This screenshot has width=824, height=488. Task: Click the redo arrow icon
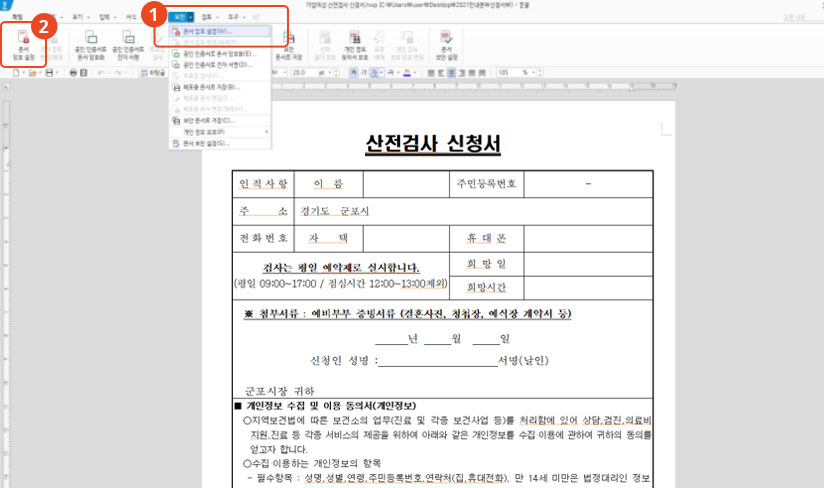click(x=119, y=72)
